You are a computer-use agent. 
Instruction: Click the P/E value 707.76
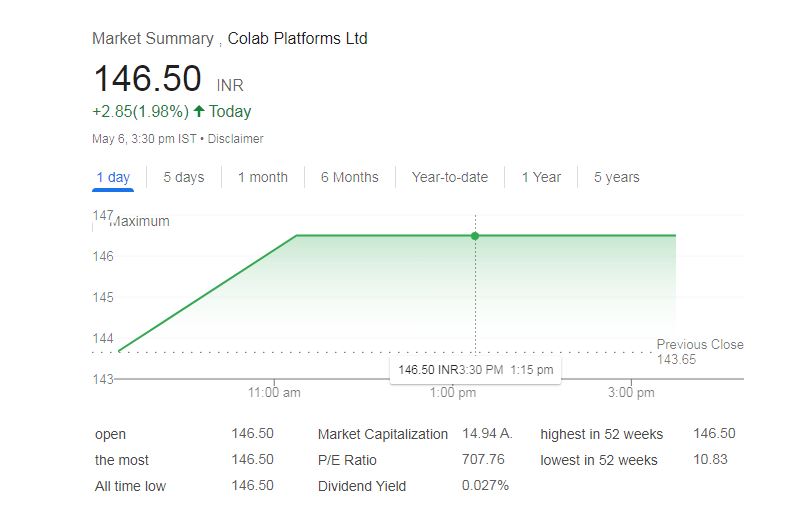[483, 459]
